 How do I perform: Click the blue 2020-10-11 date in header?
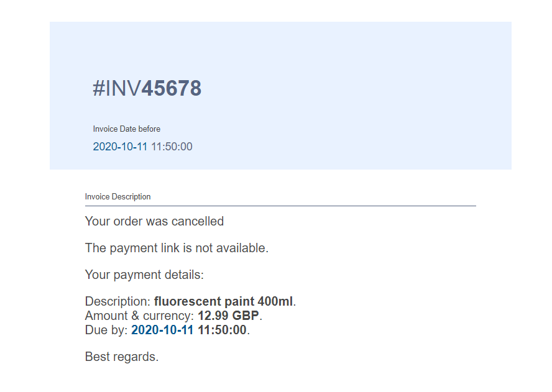(120, 147)
